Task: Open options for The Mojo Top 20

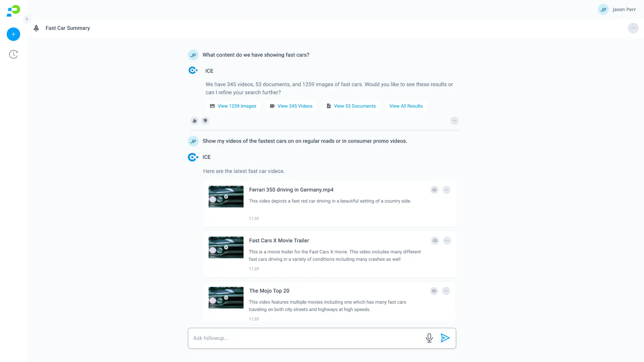Action: tap(446, 291)
